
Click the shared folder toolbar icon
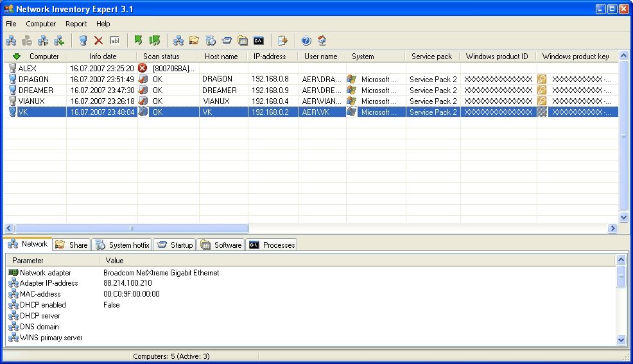click(194, 40)
